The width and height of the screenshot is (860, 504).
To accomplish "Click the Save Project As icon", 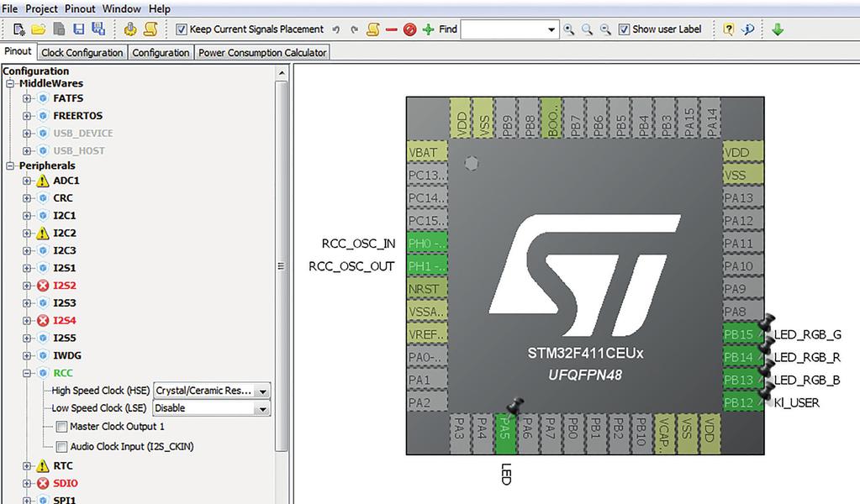I will (x=98, y=29).
